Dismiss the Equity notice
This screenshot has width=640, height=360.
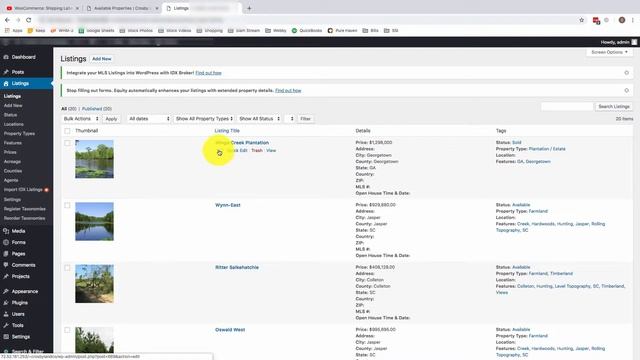[627, 90]
